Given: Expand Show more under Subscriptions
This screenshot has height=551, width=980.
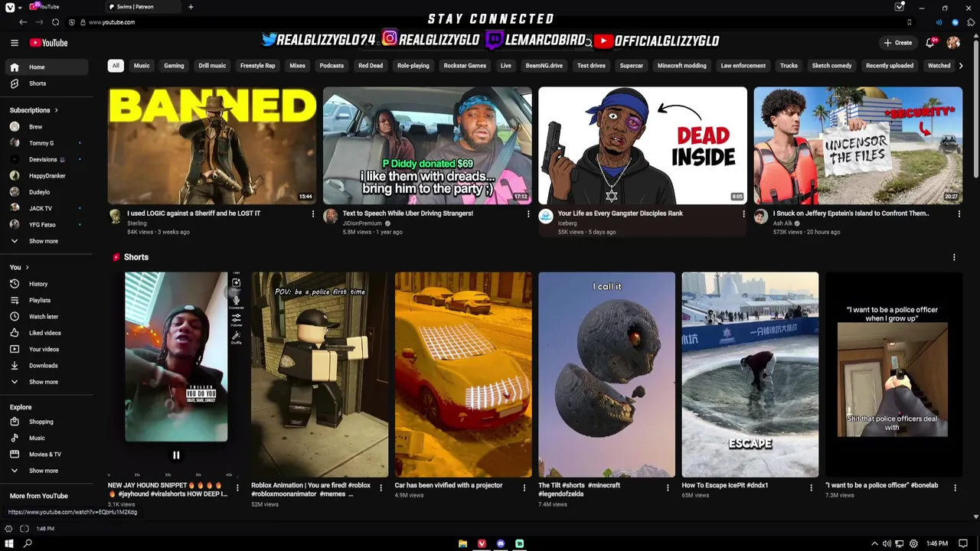Looking at the screenshot, I should 47,241.
